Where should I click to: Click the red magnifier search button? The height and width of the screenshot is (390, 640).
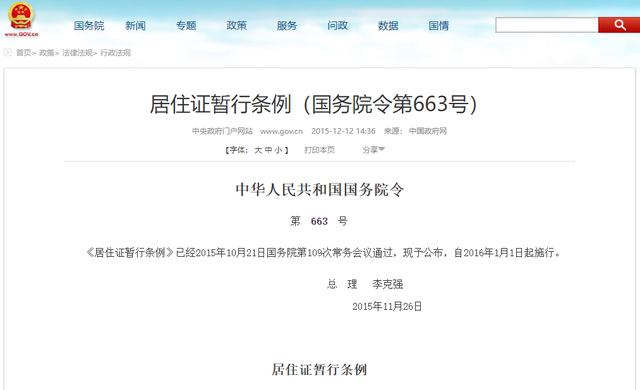click(x=619, y=25)
